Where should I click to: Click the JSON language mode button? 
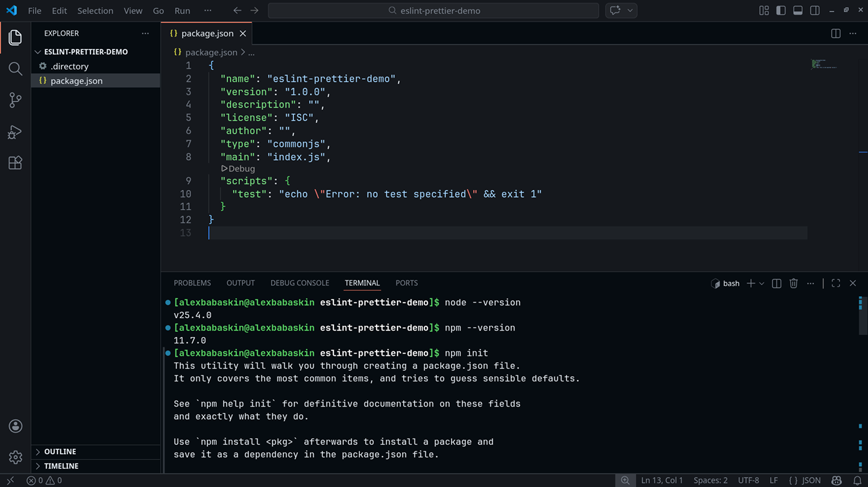tap(804, 480)
